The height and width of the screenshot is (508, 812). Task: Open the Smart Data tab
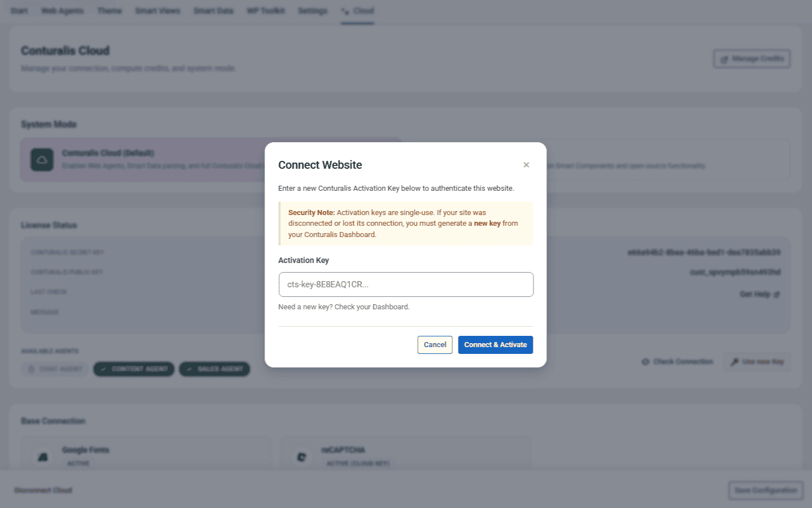[x=214, y=11]
